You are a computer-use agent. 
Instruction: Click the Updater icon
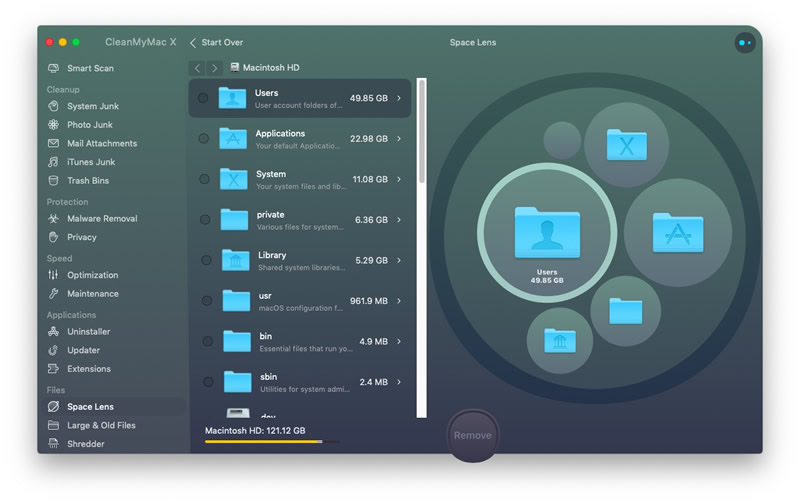tap(53, 350)
